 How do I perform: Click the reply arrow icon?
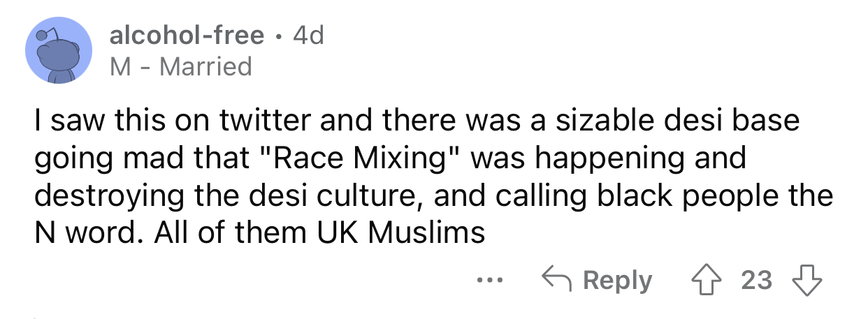point(556,281)
